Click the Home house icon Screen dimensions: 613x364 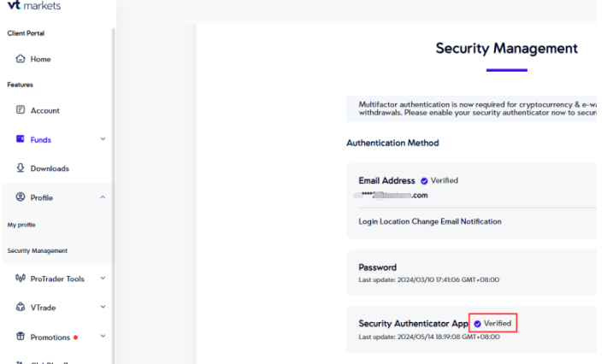coord(21,59)
